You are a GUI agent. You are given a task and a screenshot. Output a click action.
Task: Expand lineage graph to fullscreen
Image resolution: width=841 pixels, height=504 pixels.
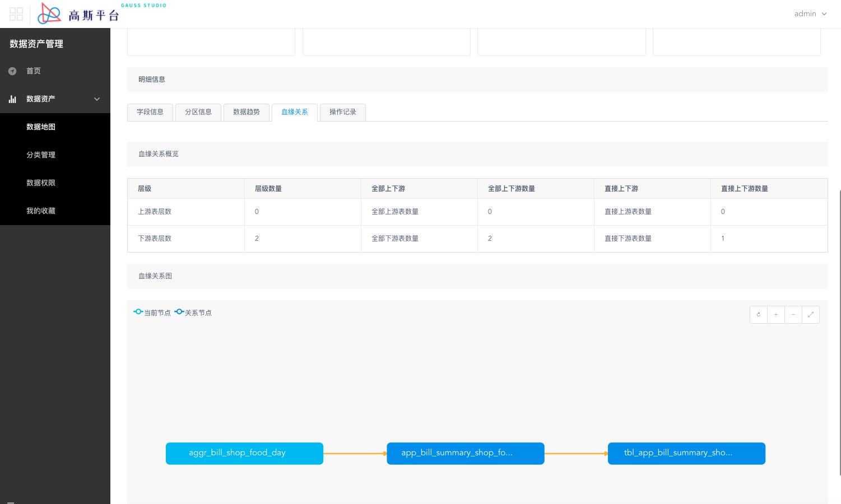coord(811,315)
